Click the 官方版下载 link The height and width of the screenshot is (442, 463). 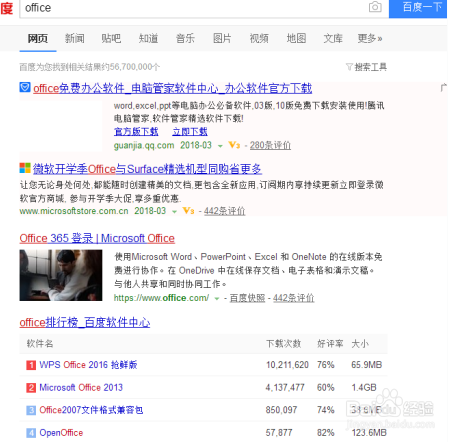136,131
